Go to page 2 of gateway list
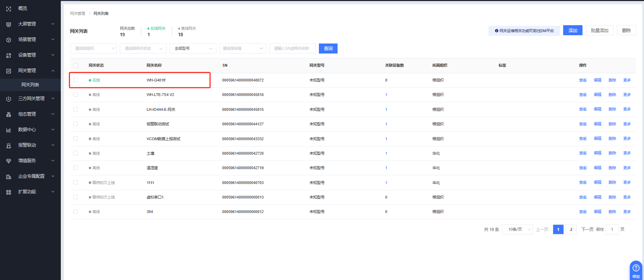 click(571, 230)
